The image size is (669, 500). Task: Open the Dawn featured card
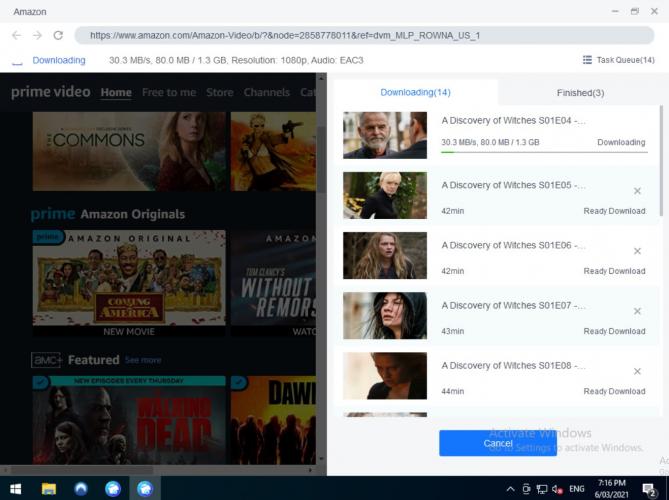[x=273, y=420]
